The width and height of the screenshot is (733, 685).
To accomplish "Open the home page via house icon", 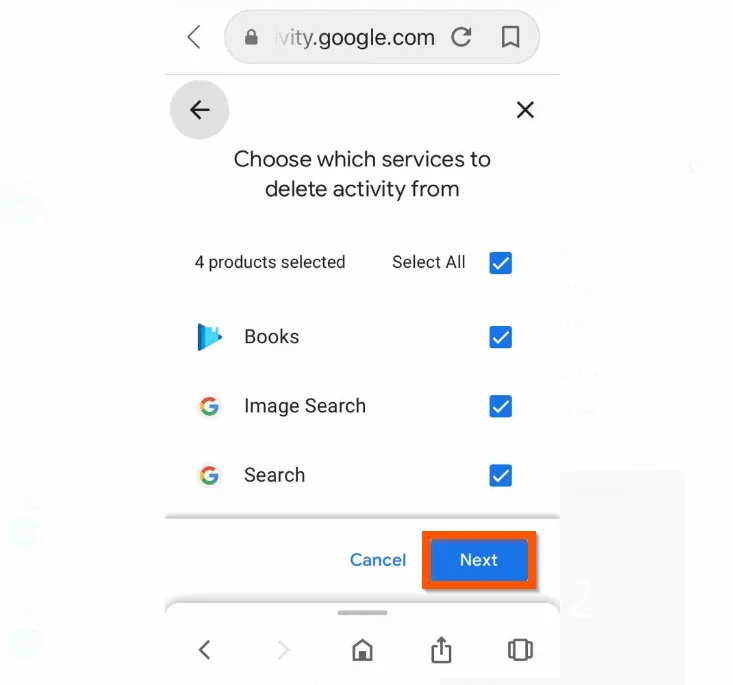I will 362,650.
